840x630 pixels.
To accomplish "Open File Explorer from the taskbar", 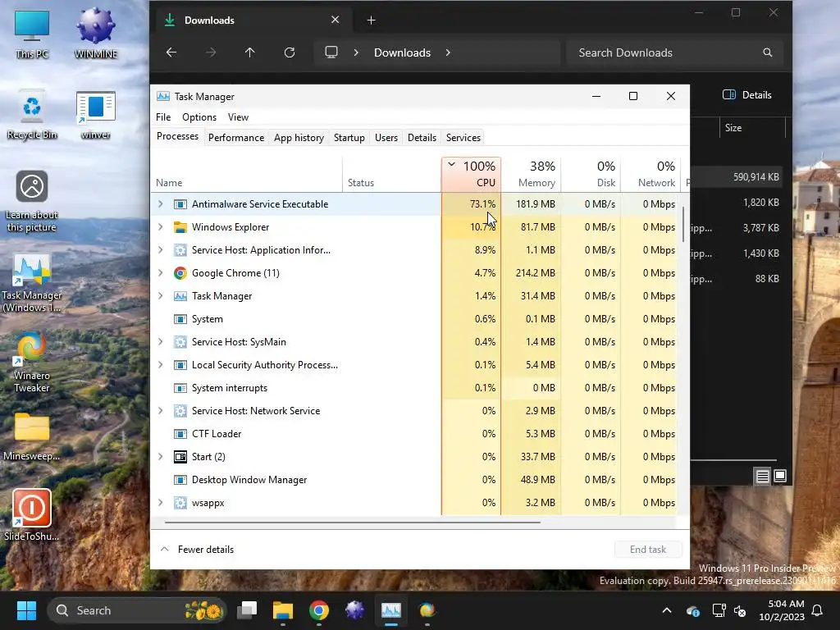I will (283, 610).
